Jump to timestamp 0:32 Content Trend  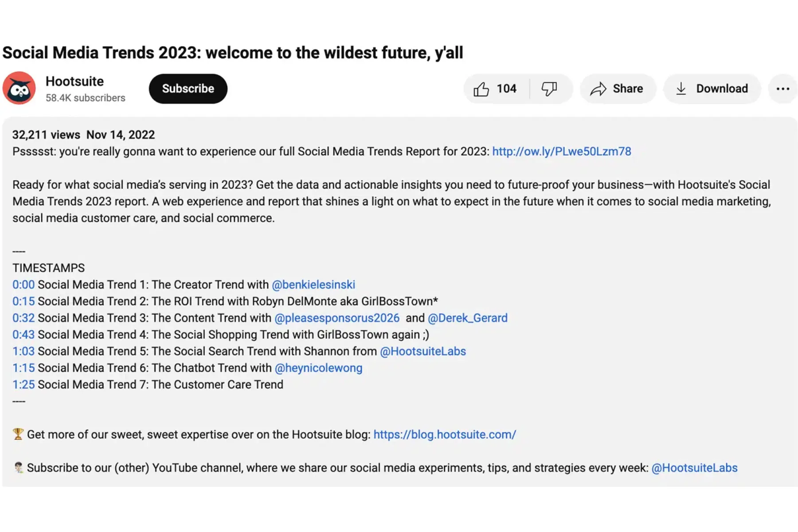[x=23, y=318]
